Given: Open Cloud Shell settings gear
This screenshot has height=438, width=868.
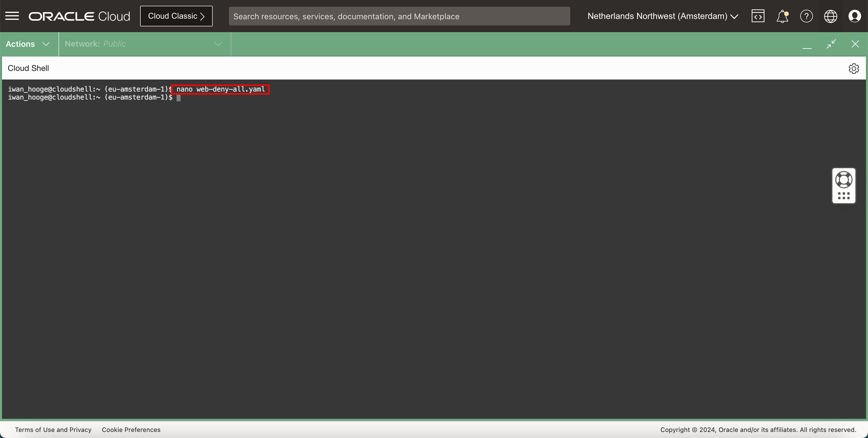Looking at the screenshot, I should pos(854,68).
